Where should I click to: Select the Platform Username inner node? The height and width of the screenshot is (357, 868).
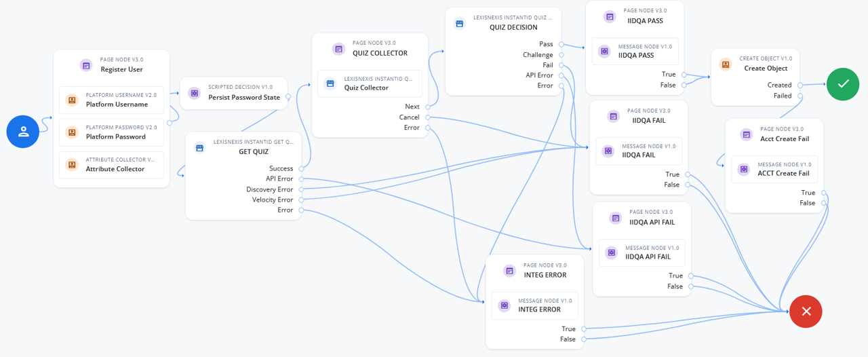(111, 100)
